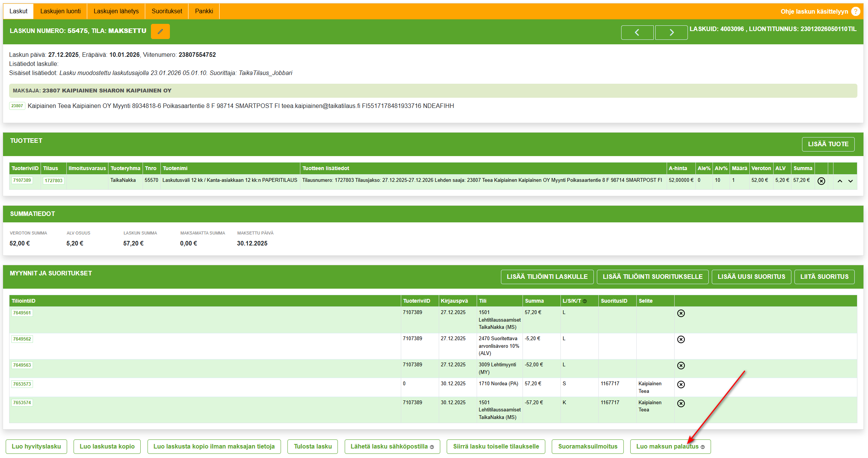868x458 pixels.
Task: Open the Suoritukset tab
Action: pyautogui.click(x=167, y=11)
